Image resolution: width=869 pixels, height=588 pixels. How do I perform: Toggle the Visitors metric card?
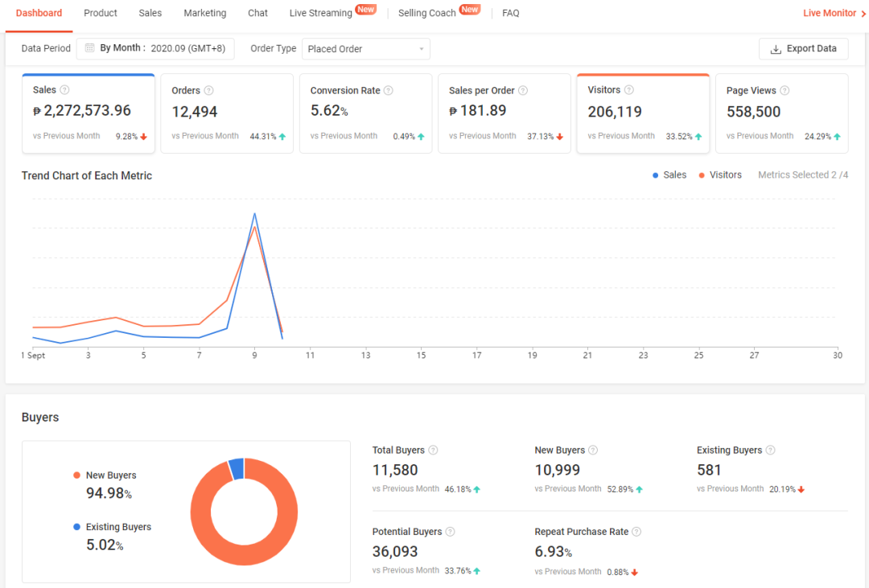(643, 113)
